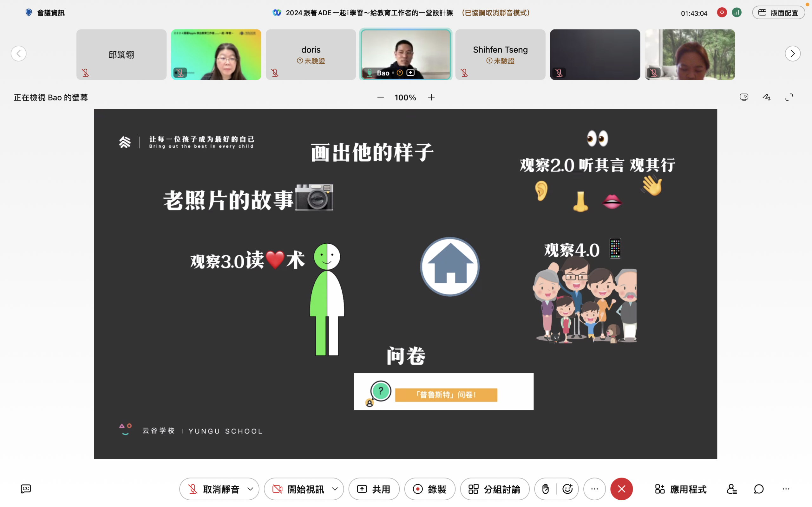The width and height of the screenshot is (812, 507).
Task: Select Bao's video thumbnail
Action: pos(405,54)
